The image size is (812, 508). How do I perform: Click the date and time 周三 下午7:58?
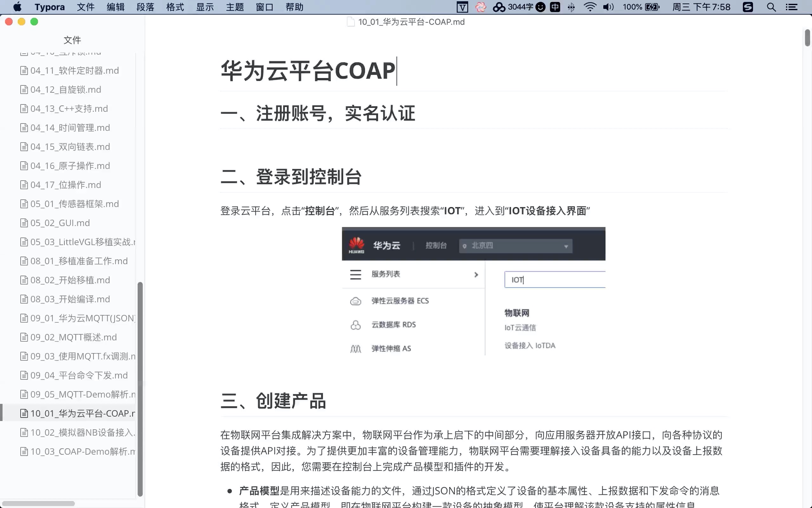[x=701, y=7]
